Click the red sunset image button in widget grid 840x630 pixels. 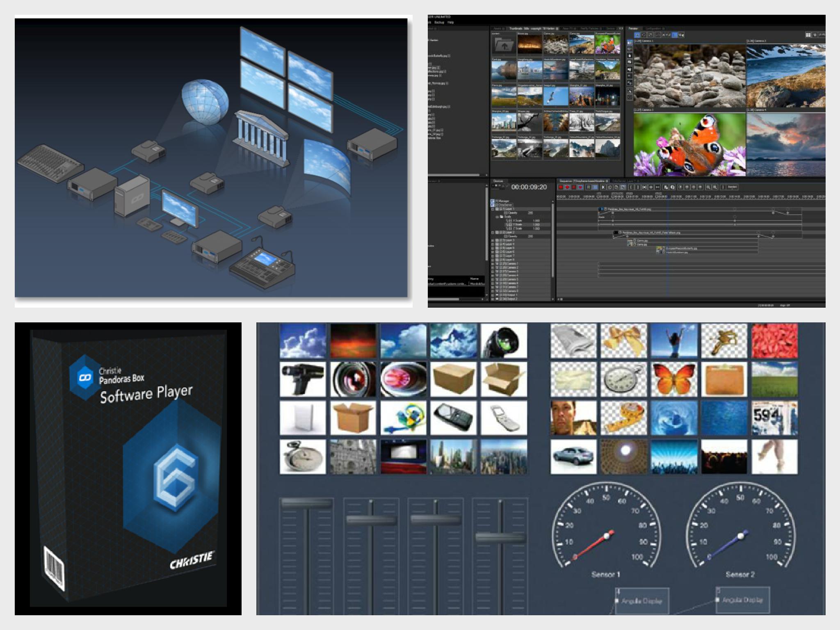(x=353, y=340)
